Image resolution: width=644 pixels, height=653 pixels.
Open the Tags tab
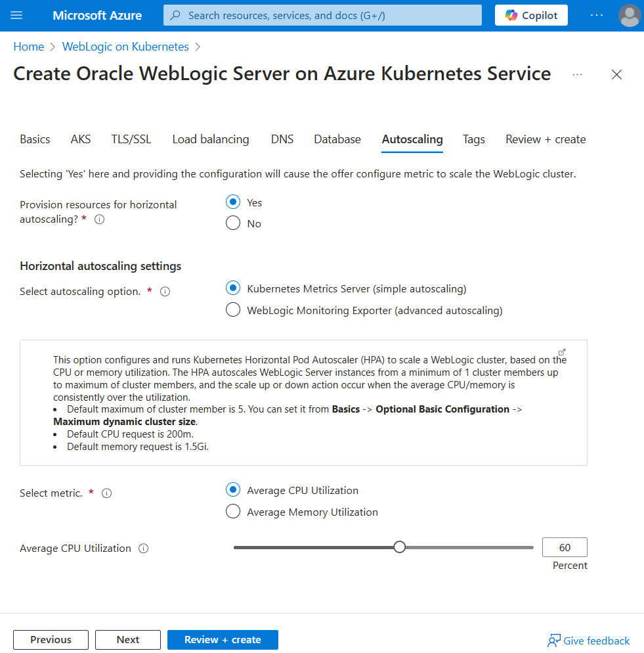point(474,139)
